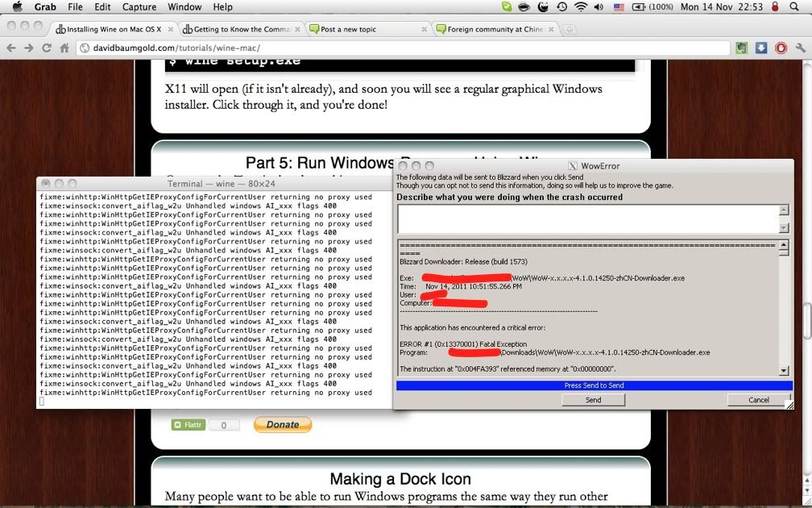This screenshot has height=508, width=812.
Task: Click the last Terminal output line
Action: [x=205, y=393]
